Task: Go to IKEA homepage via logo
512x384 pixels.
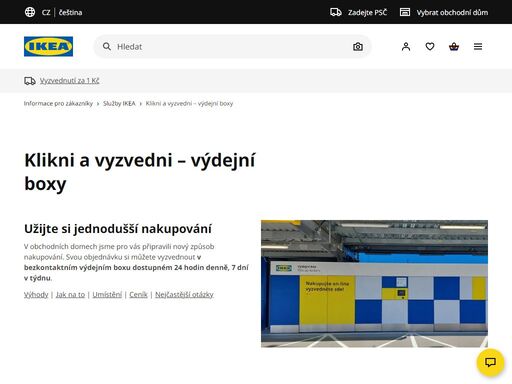Action: click(48, 46)
